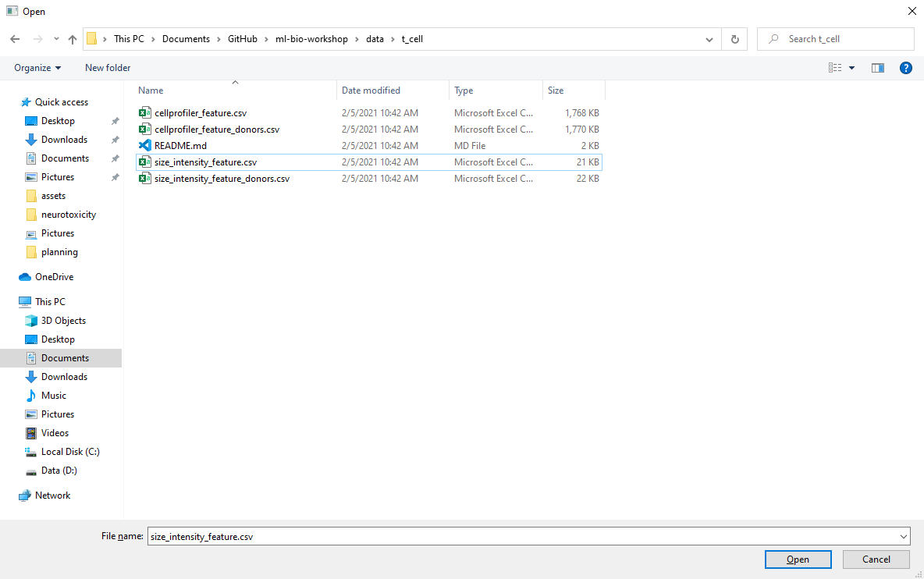Sort files by Size column header

click(556, 91)
